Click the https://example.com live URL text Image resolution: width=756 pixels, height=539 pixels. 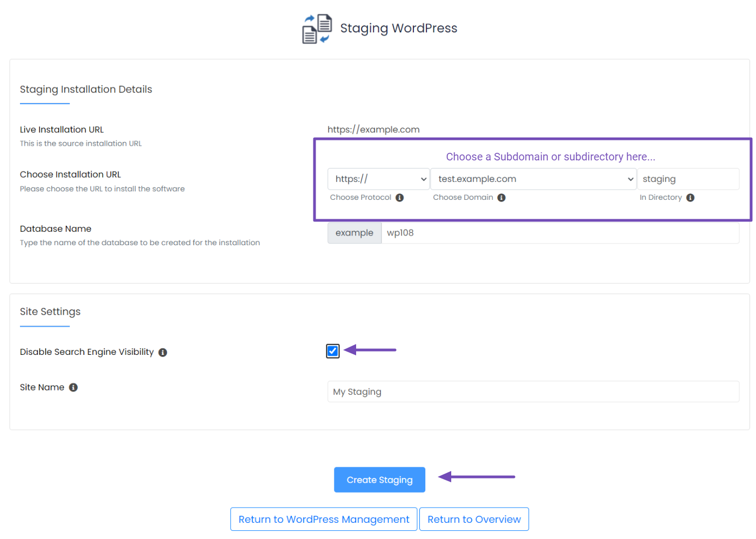[x=373, y=130]
